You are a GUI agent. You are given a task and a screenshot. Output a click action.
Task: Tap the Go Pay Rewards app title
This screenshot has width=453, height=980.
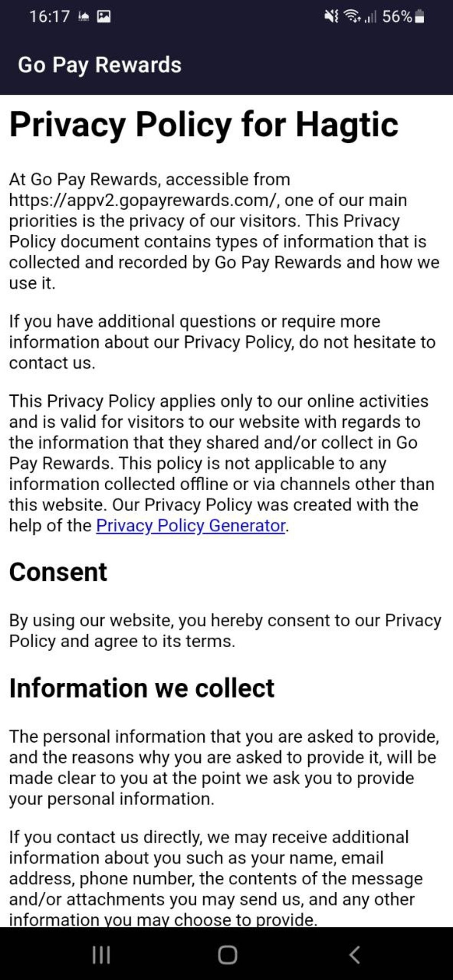[x=100, y=65]
